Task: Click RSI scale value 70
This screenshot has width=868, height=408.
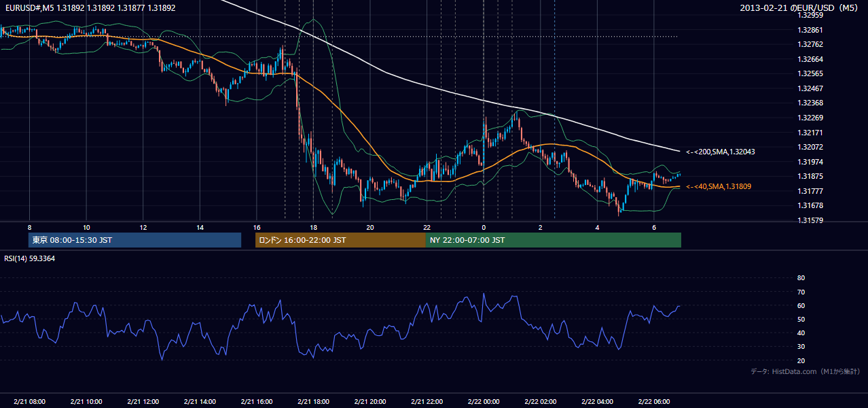Action: click(801, 292)
